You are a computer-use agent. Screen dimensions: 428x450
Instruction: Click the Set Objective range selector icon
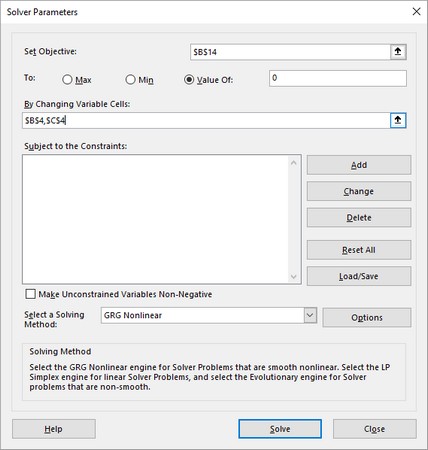click(x=398, y=52)
